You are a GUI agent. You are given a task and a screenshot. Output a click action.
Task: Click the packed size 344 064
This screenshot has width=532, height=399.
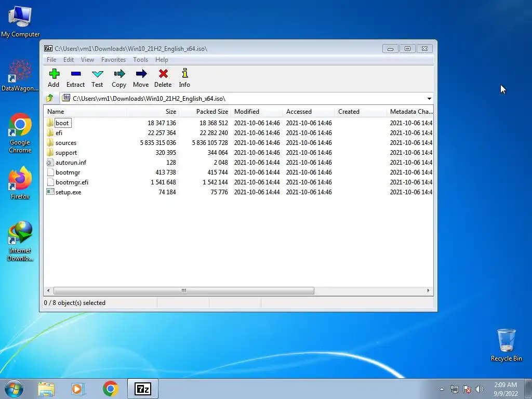[x=218, y=153]
